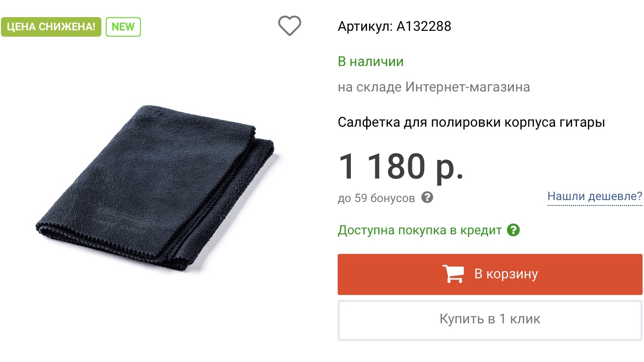Buy instantly with 'Купить в 1 клик'
The image size is (644, 362).
[490, 319]
